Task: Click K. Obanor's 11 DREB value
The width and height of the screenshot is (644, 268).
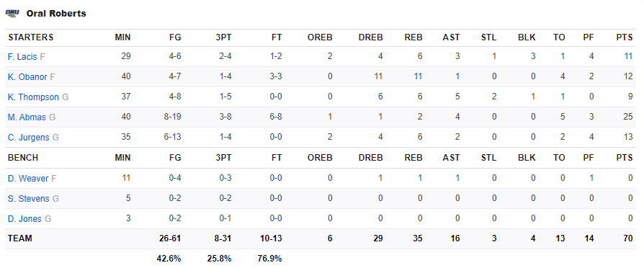Action: 378,77
